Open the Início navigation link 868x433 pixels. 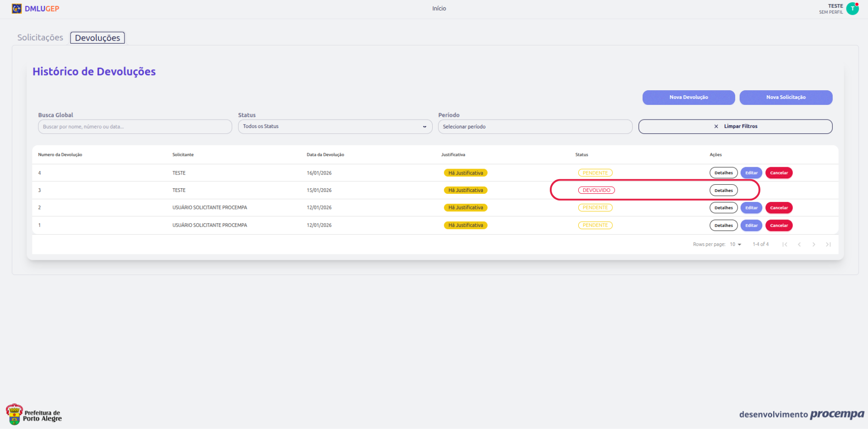coord(439,9)
